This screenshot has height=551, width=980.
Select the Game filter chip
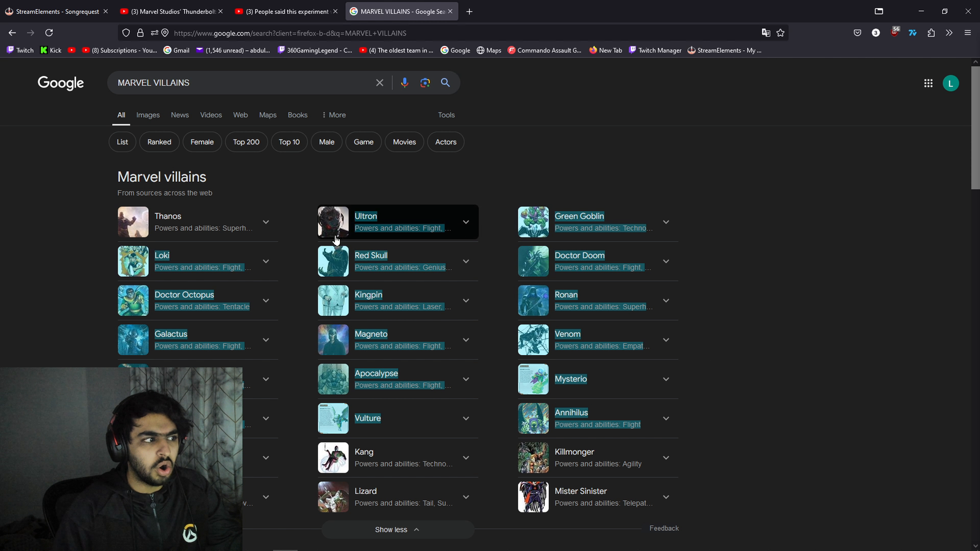363,142
